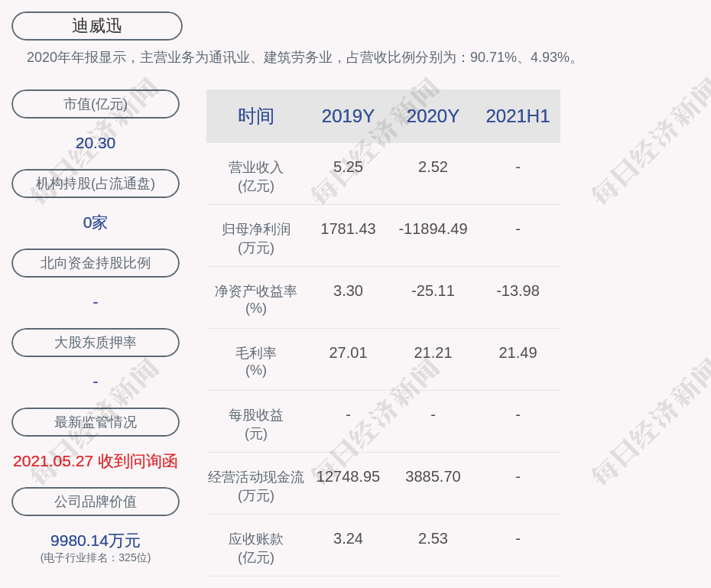This screenshot has height=588, width=711.
Task: Select the dash under 大股东质押率
Action: pyautogui.click(x=96, y=382)
